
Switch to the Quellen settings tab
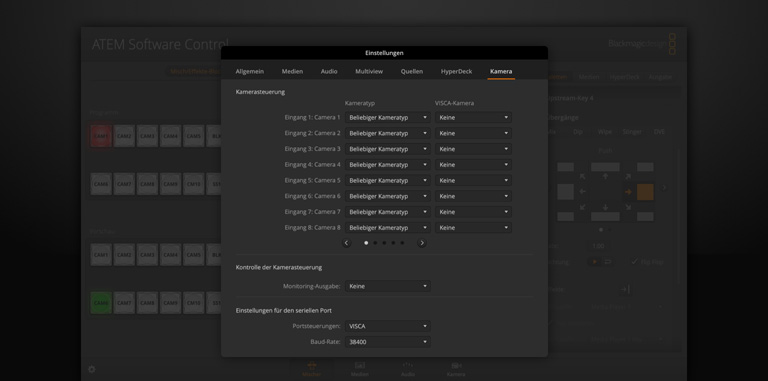[x=412, y=71]
